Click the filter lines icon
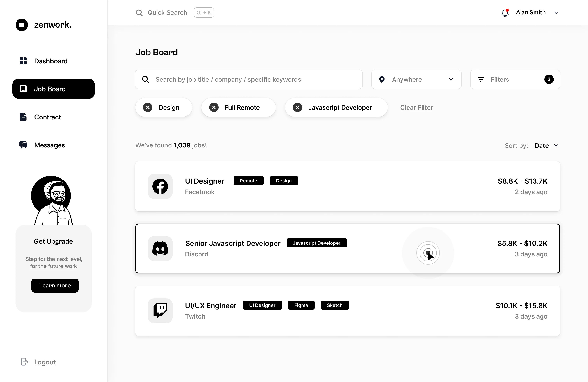Screen dimensions: 588x382 [x=480, y=79]
